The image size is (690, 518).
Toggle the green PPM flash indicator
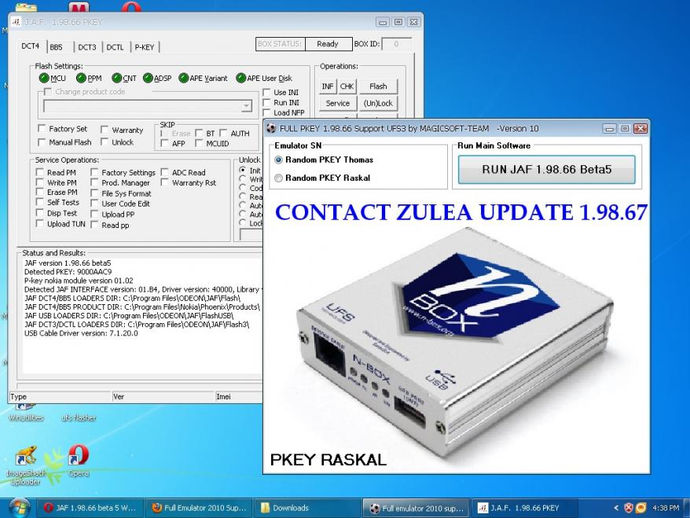click(x=81, y=78)
